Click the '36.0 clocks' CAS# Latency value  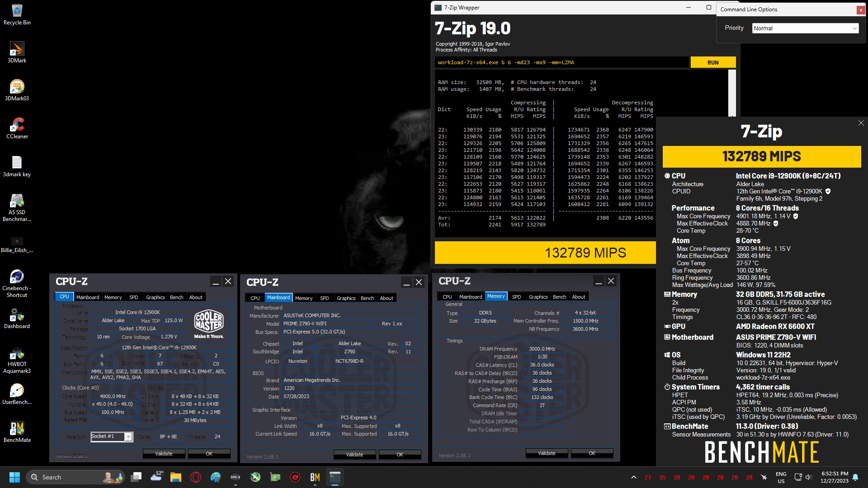tap(542, 365)
